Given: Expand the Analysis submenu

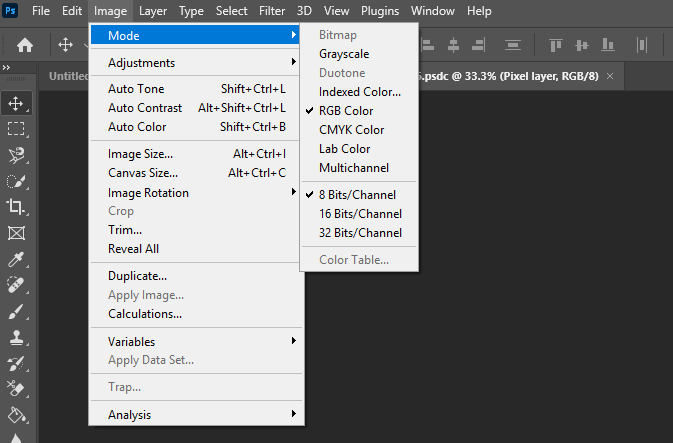Looking at the screenshot, I should pos(194,415).
